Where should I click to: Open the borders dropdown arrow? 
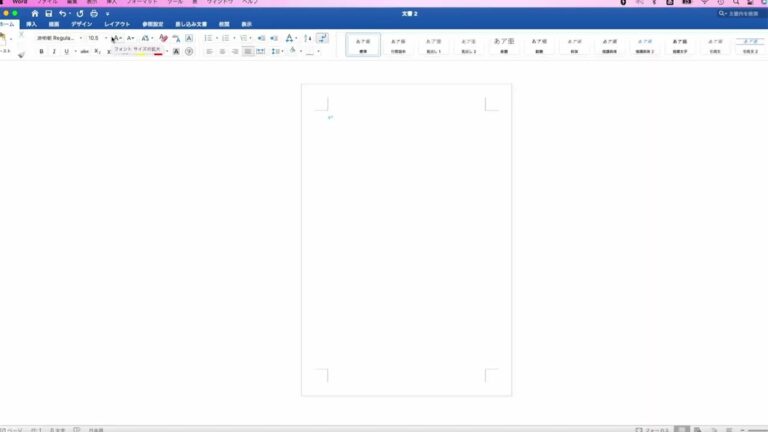pos(318,51)
